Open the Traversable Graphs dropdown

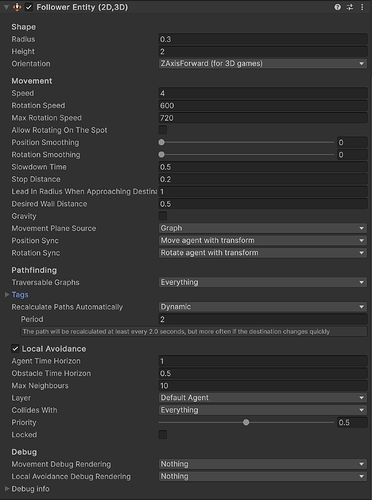coord(263,282)
